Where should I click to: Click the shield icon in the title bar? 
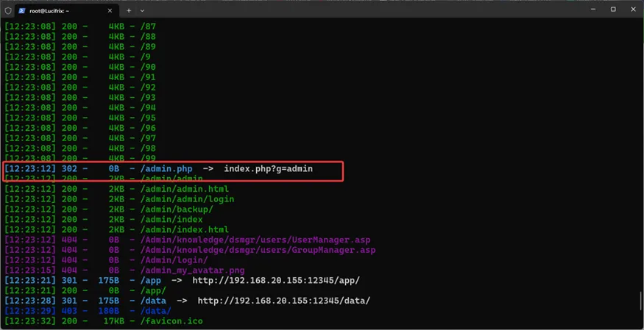(8, 10)
